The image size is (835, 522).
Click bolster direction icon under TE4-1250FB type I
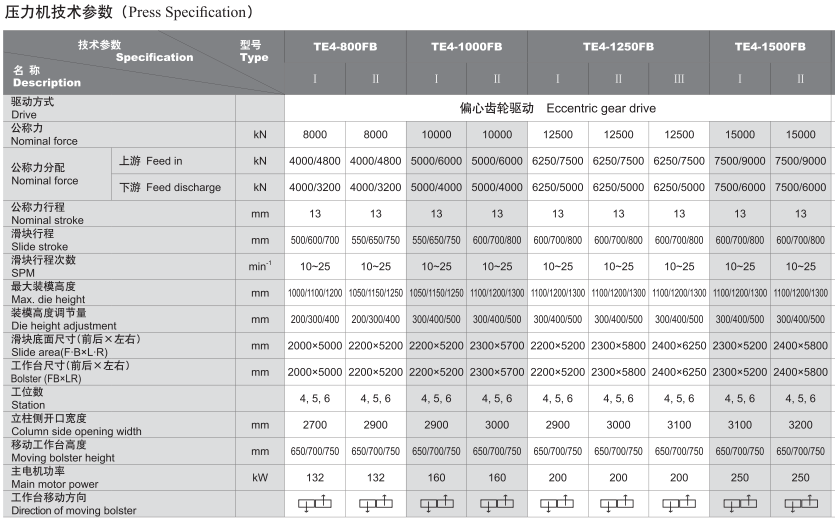(558, 504)
